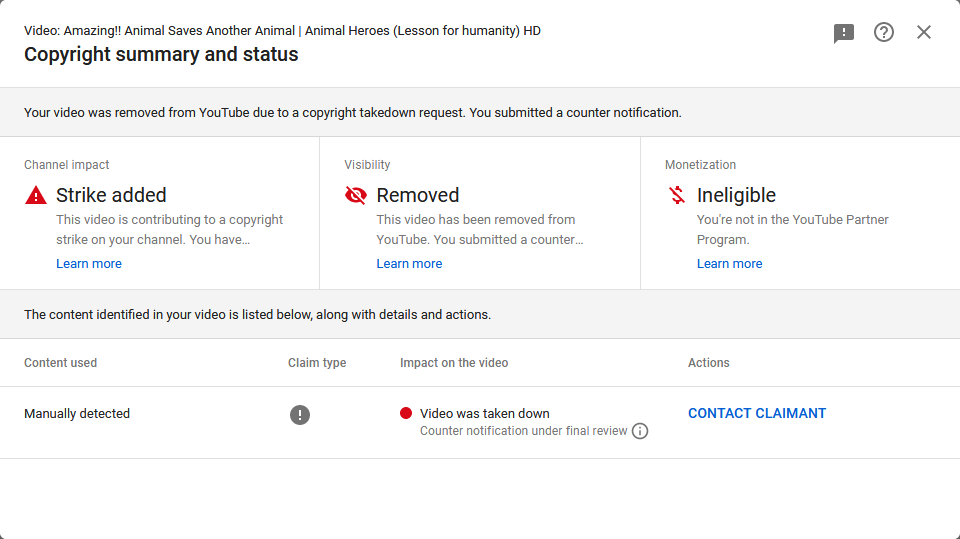Click the 'Channel impact' label

coord(67,165)
